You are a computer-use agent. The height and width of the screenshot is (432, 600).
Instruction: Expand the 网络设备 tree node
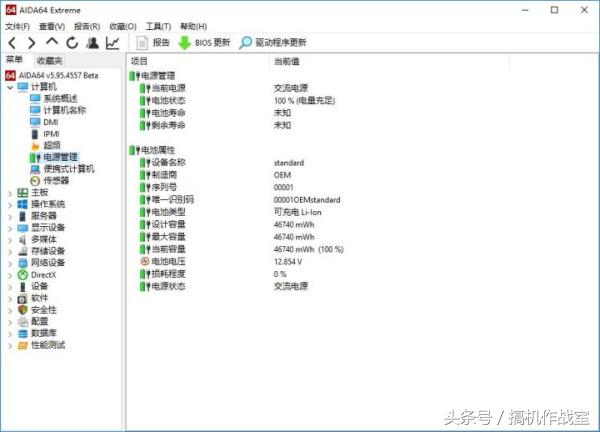pyautogui.click(x=10, y=264)
